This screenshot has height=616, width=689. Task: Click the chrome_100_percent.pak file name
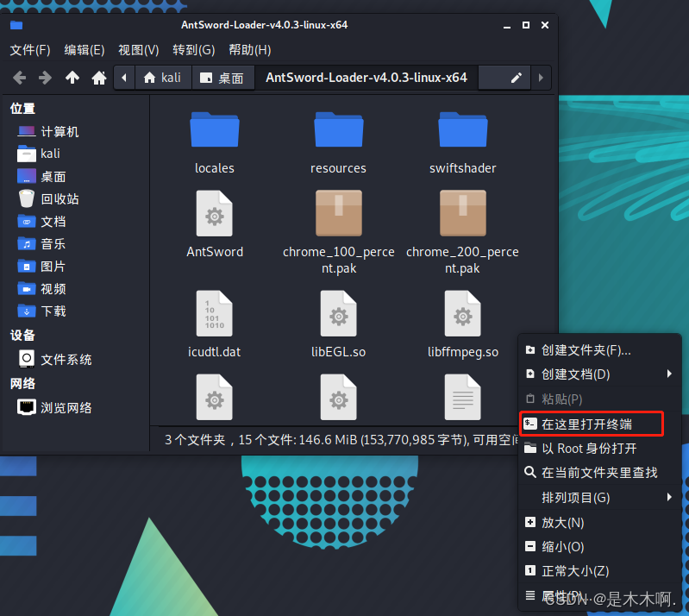click(339, 260)
